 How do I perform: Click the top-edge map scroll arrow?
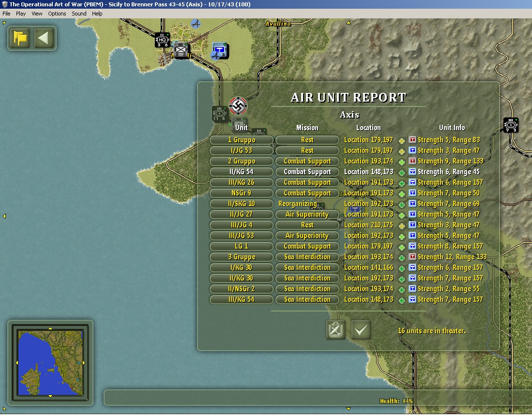(x=349, y=23)
